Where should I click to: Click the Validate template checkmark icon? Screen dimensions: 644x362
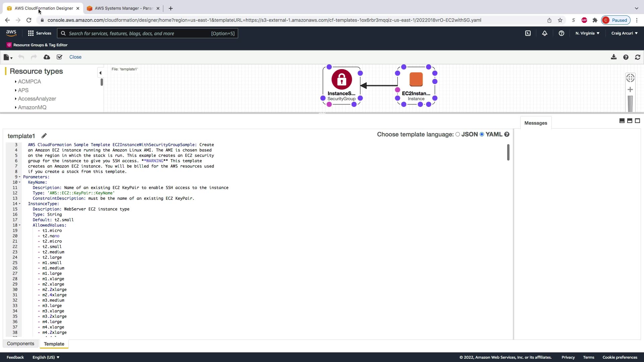(59, 57)
